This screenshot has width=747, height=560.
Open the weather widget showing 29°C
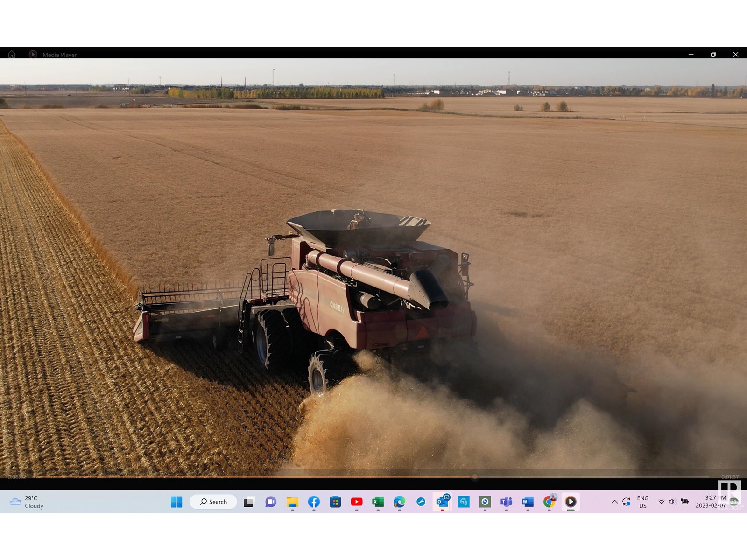[x=27, y=502]
